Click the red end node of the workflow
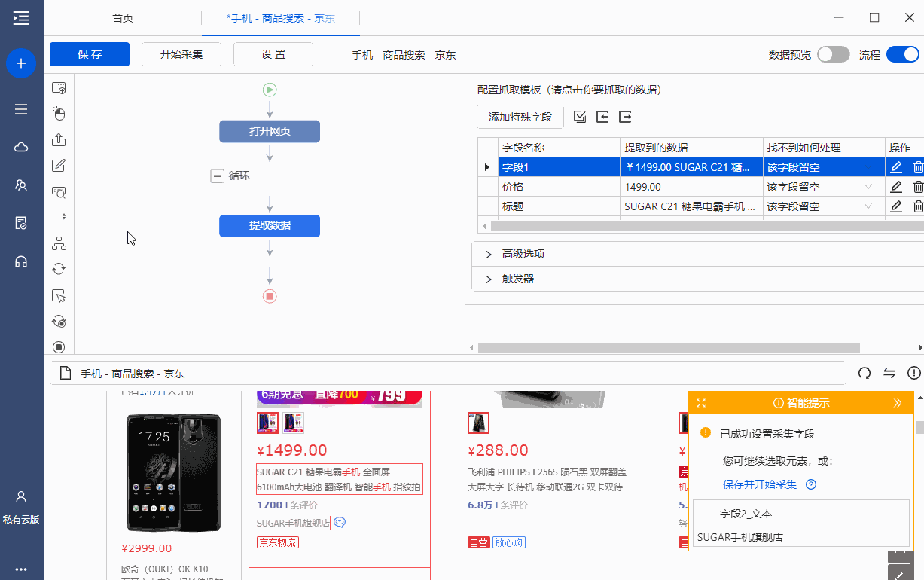Viewport: 924px width, 580px height. [270, 296]
